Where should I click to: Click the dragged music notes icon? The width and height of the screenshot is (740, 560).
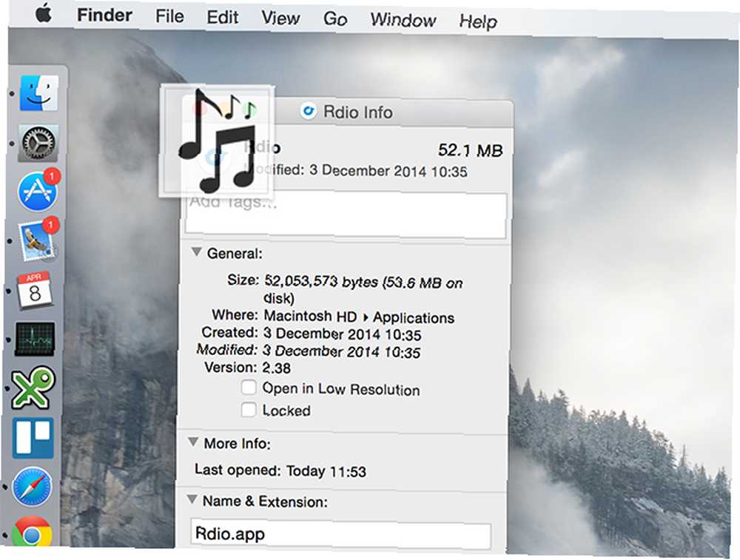[217, 141]
